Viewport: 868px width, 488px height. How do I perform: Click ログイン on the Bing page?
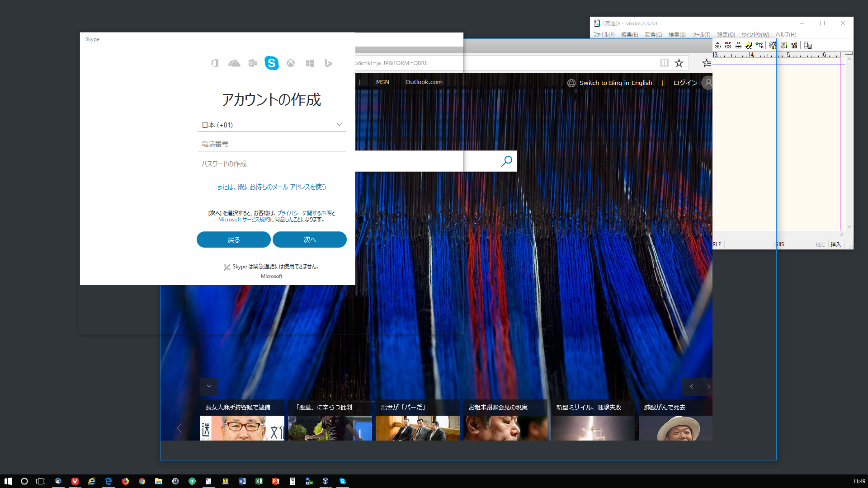click(x=685, y=83)
